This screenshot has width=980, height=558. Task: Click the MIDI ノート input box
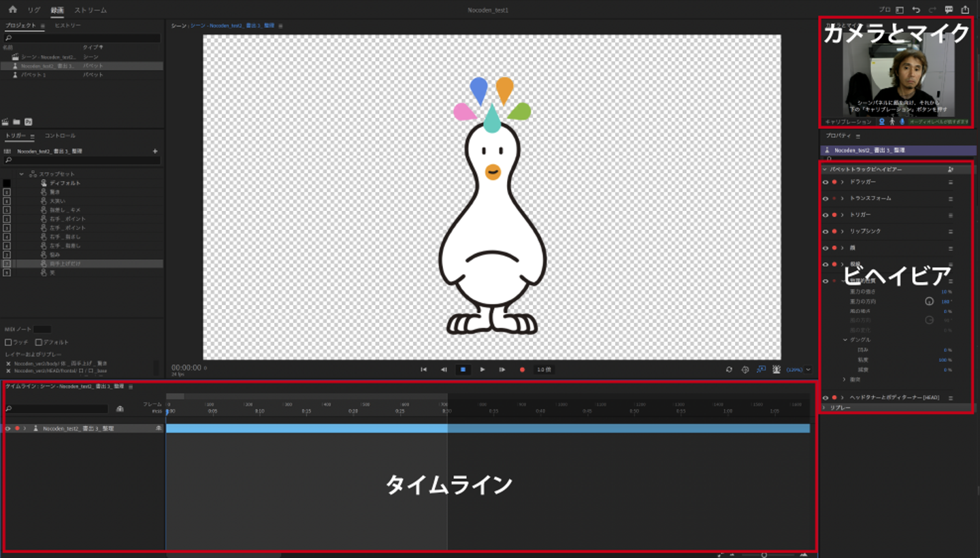coord(42,329)
